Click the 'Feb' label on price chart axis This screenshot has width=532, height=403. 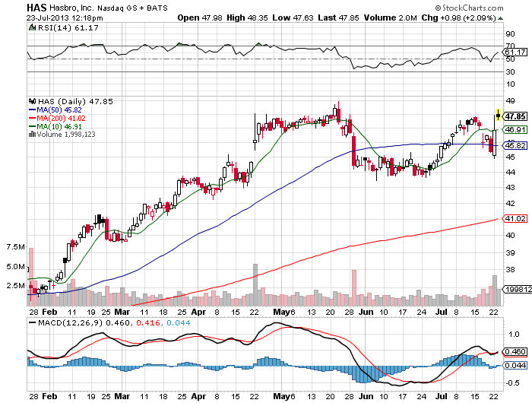(x=49, y=312)
